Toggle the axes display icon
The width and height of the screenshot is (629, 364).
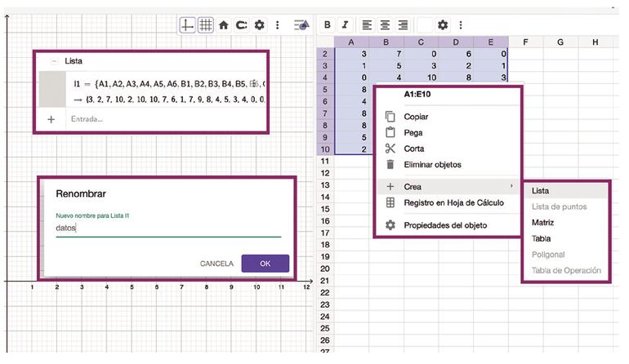[187, 25]
